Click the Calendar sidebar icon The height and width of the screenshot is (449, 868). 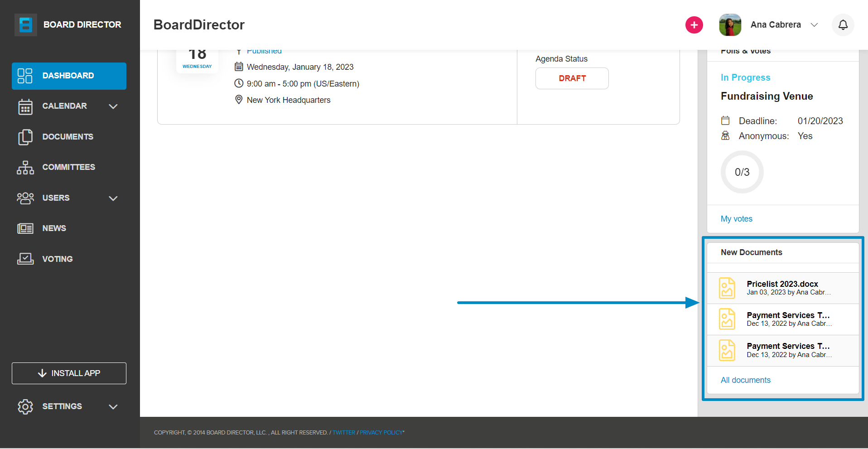pyautogui.click(x=25, y=106)
